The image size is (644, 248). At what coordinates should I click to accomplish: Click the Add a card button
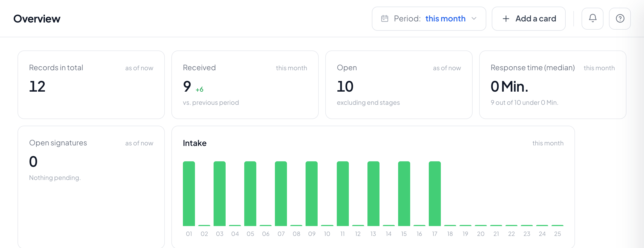point(529,19)
